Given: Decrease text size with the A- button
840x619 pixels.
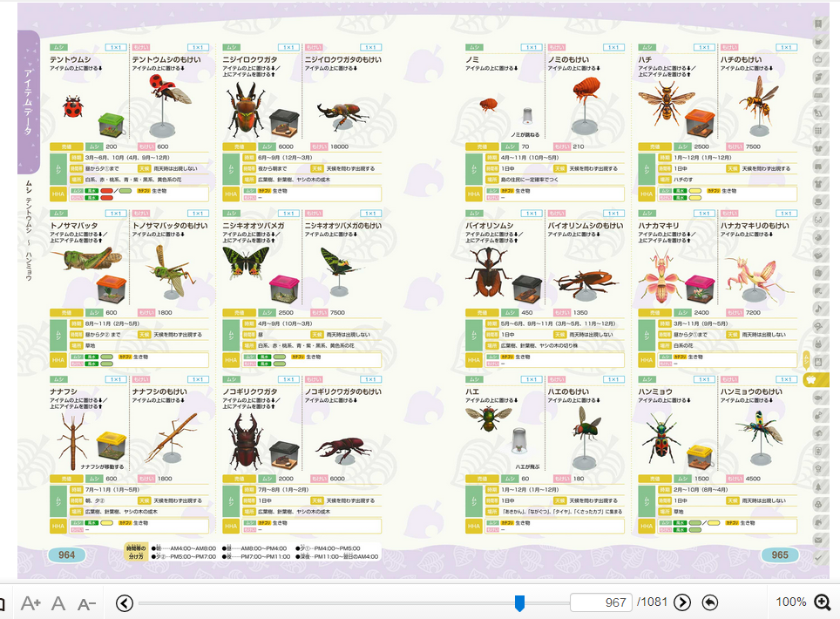Looking at the screenshot, I should coord(86,603).
